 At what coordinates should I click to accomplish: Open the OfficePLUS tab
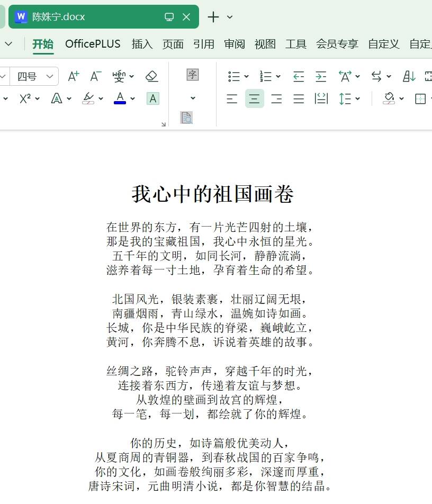93,44
